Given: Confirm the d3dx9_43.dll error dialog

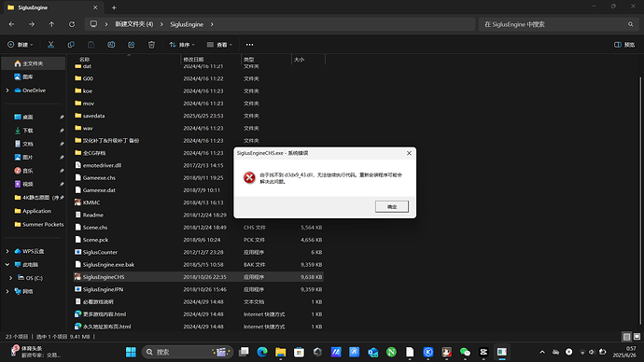Looking at the screenshot, I should (392, 206).
